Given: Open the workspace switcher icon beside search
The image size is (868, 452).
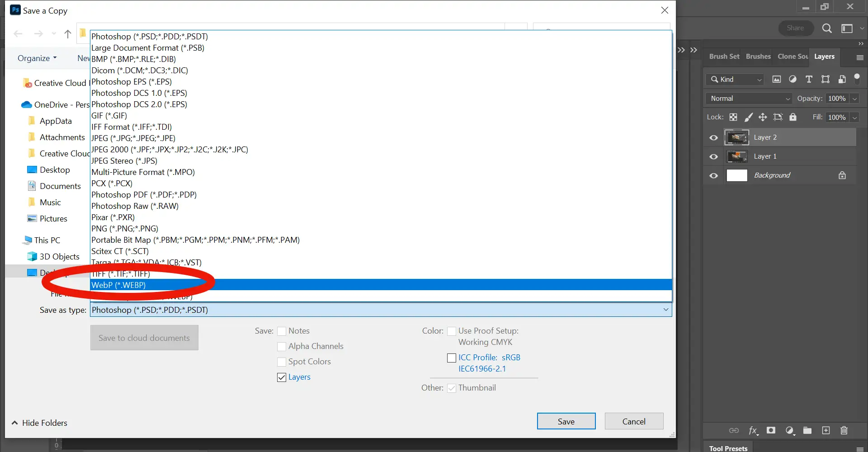Looking at the screenshot, I should tap(847, 28).
